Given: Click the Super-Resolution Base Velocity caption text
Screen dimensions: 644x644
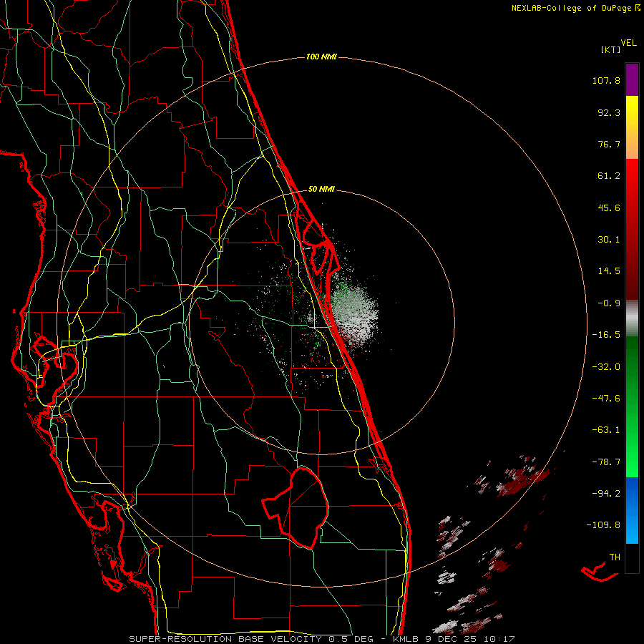Looking at the screenshot, I should click(322, 639).
